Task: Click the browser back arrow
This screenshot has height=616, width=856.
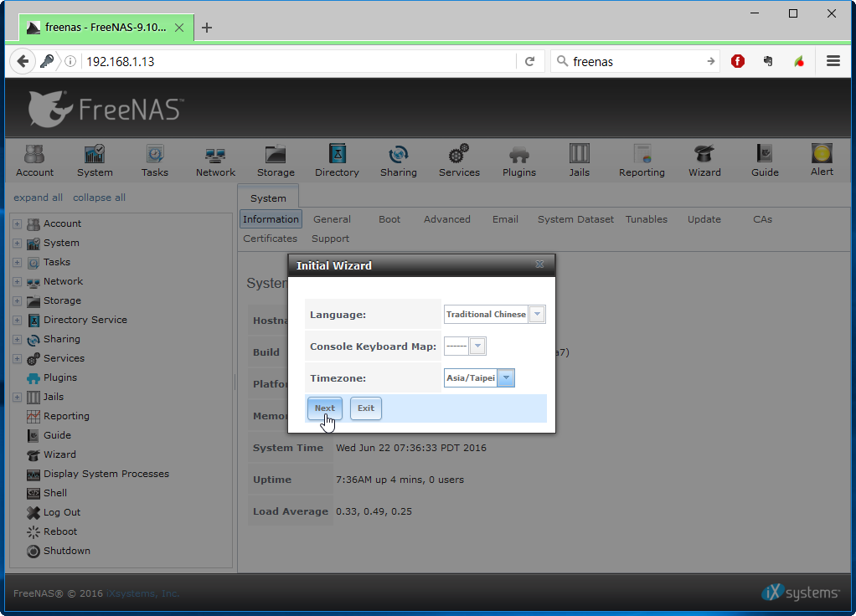Action: [x=23, y=61]
